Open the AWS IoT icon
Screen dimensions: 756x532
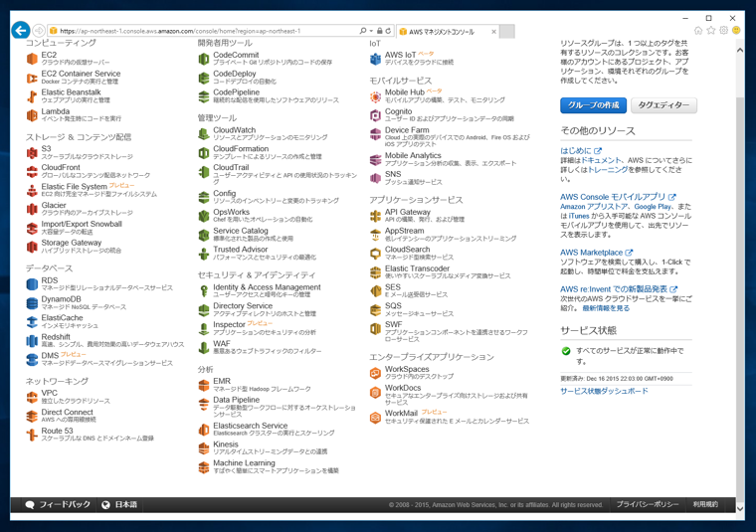point(376,59)
